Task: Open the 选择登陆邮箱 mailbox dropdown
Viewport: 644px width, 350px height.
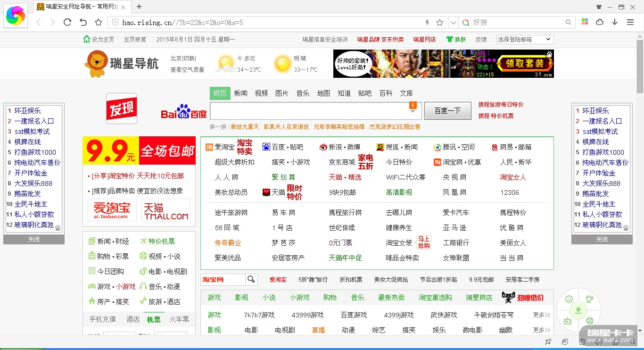Action: tap(525, 40)
